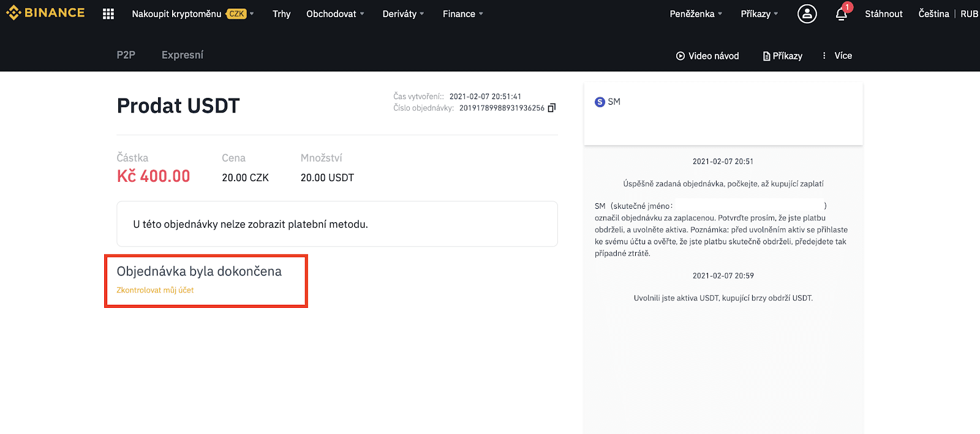Change language from Čeština
980x434 pixels.
pyautogui.click(x=933, y=13)
